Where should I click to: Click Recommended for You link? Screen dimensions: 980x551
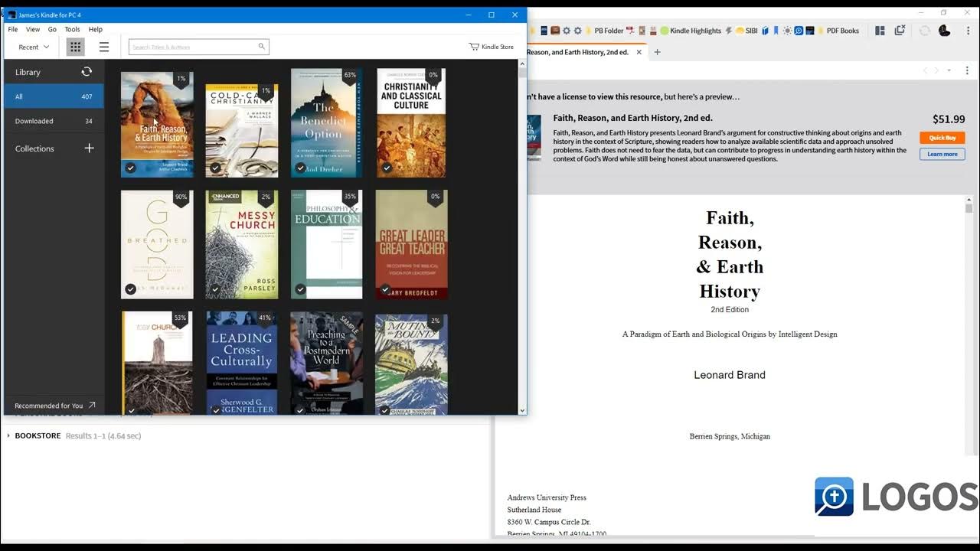(x=48, y=406)
